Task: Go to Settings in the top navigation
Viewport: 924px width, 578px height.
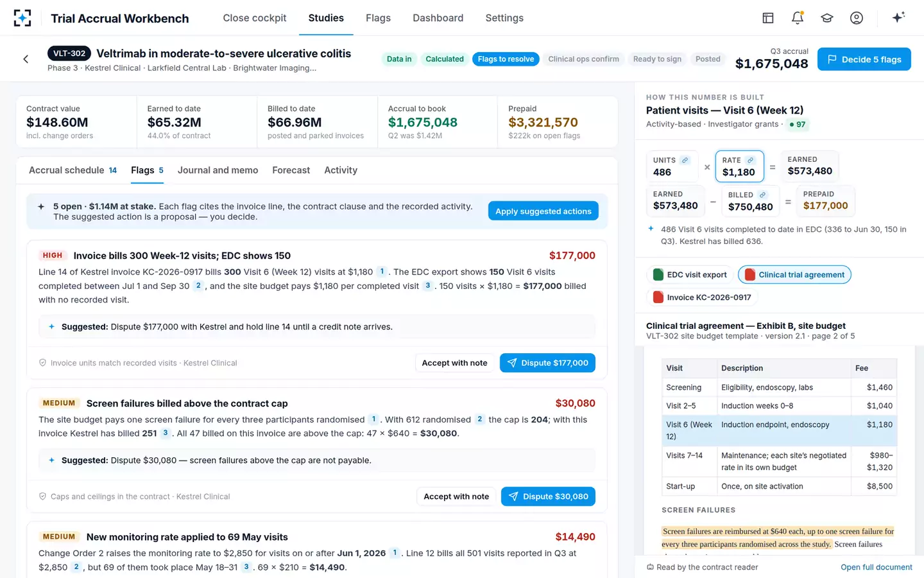Action: pos(504,18)
